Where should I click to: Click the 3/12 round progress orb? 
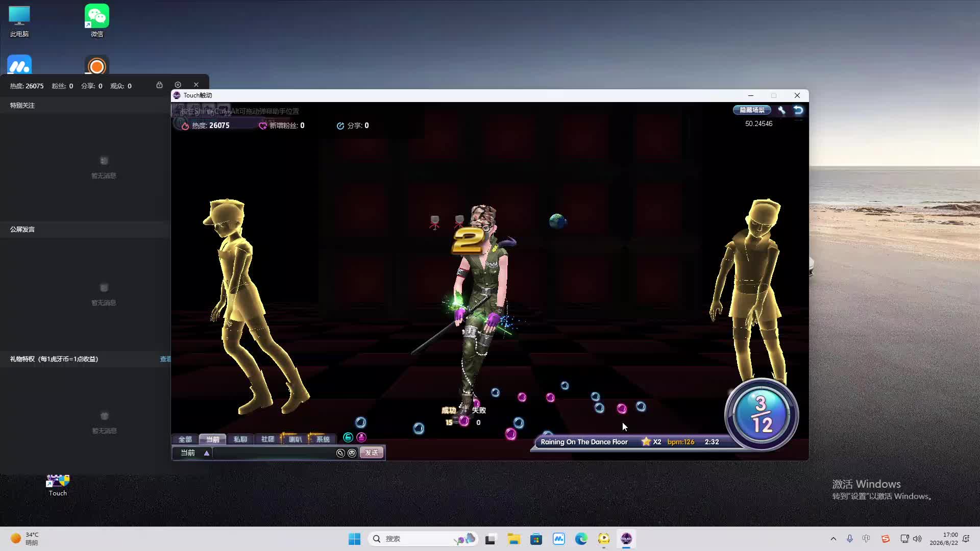[x=762, y=414]
